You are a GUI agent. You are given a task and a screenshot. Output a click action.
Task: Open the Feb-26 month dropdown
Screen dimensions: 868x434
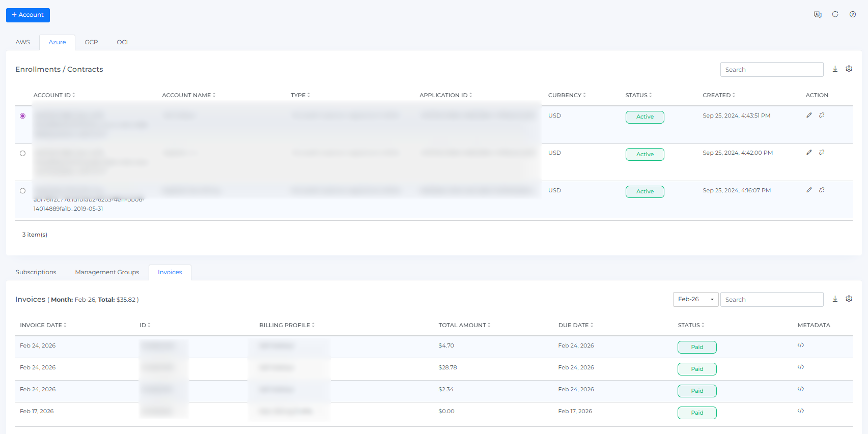pyautogui.click(x=695, y=299)
